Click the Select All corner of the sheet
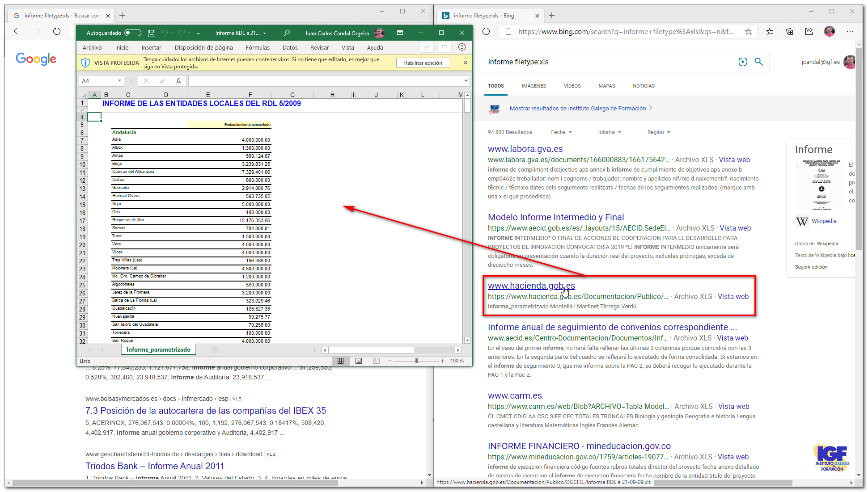 [x=83, y=95]
